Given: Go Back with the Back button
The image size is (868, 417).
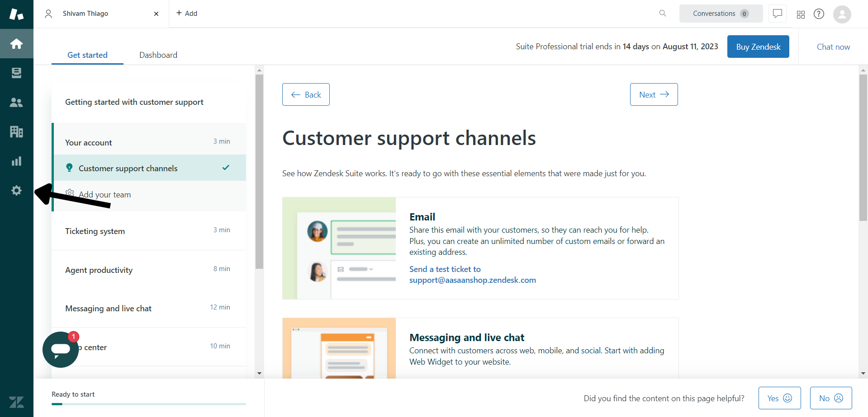Looking at the screenshot, I should 306,94.
